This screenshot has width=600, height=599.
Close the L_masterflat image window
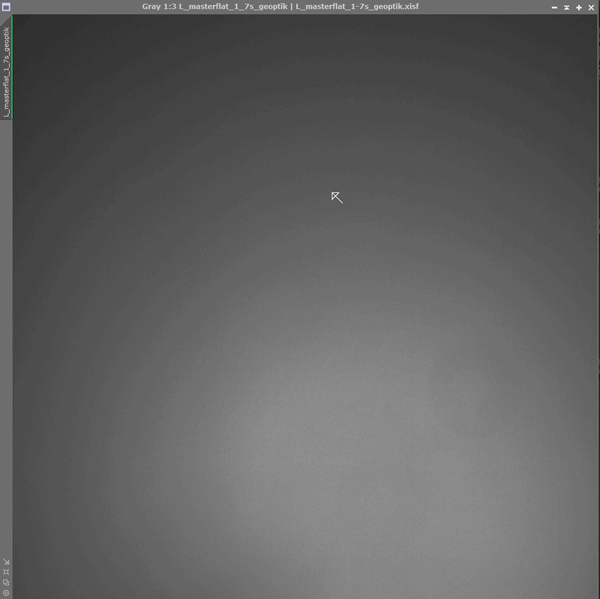coord(591,7)
